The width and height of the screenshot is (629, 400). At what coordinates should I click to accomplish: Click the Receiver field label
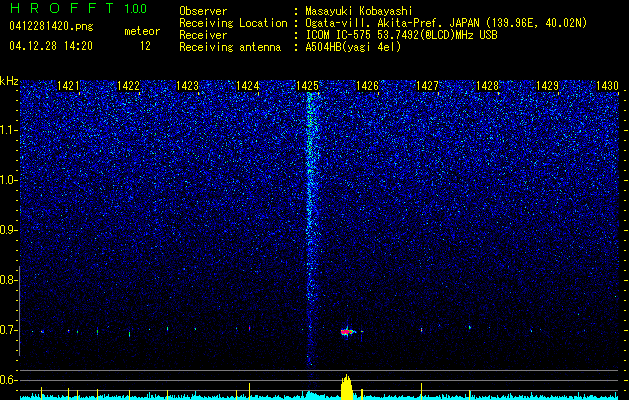(203, 35)
